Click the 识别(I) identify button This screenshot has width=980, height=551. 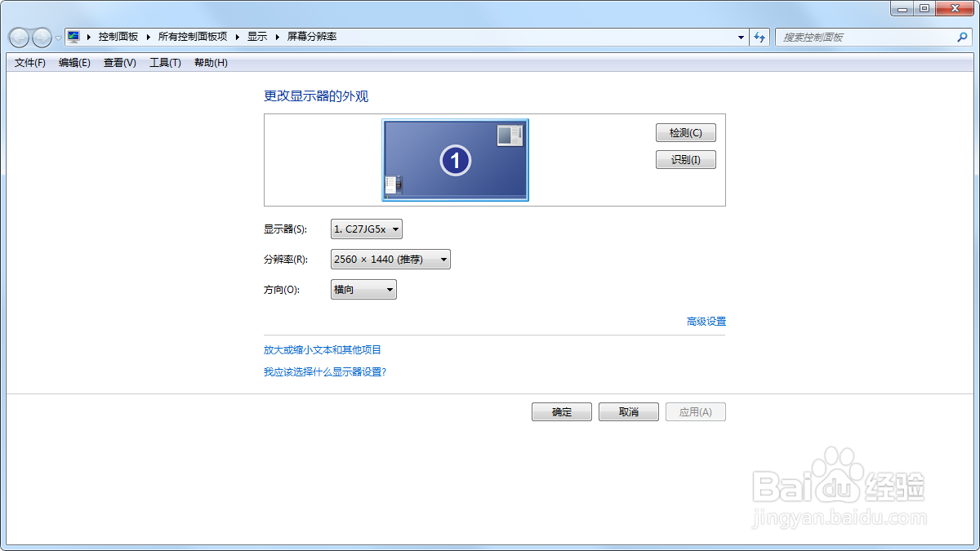pyautogui.click(x=686, y=160)
